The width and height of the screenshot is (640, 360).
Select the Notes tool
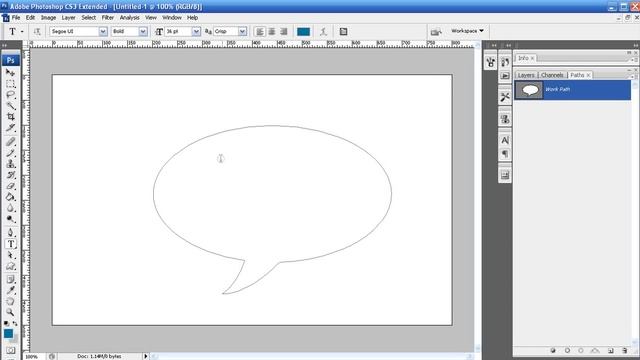tap(11, 280)
